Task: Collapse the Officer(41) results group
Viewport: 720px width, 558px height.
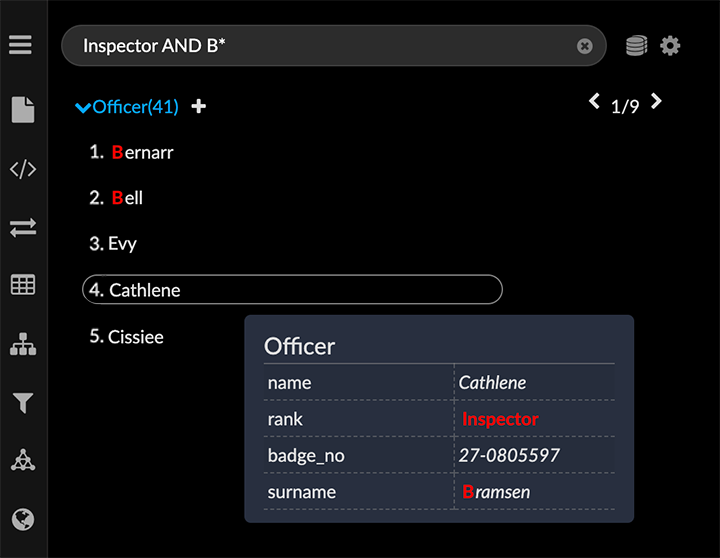Action: tap(83, 107)
